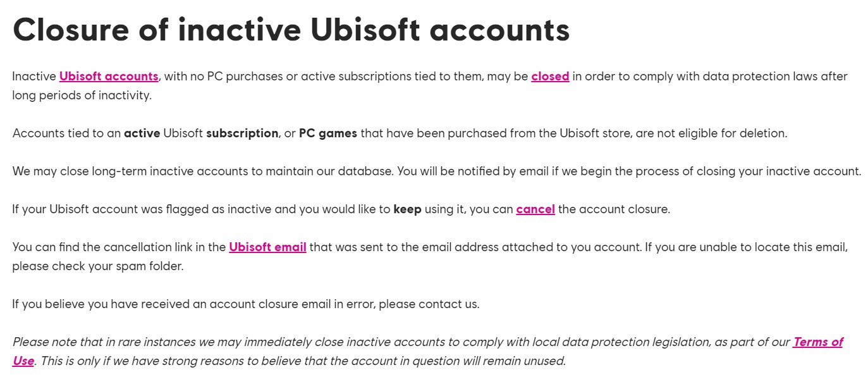Click the sentence starting "We may close long-term"
The image size is (868, 384).
(202, 171)
